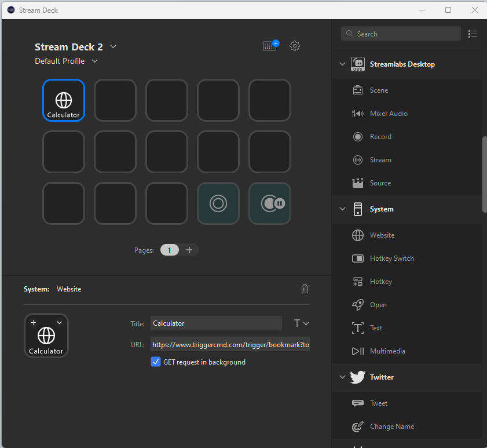
Task: Click the Stream Deck app icon in title bar
Action: 11,10
